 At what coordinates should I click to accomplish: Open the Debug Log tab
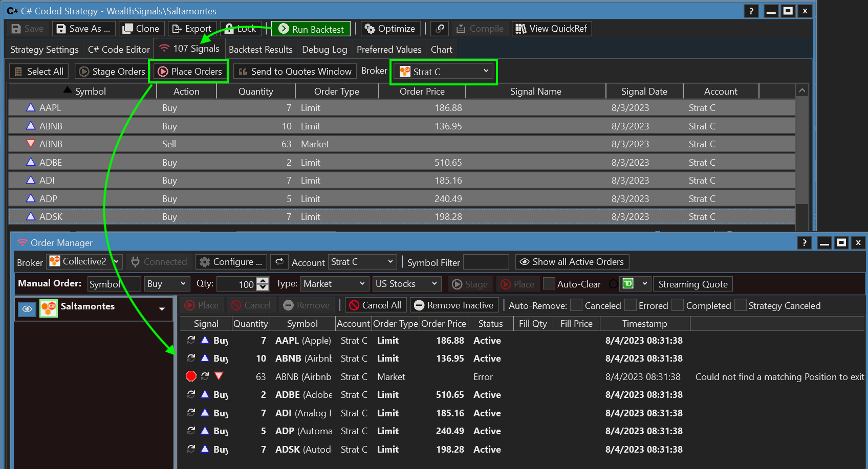[x=324, y=50]
